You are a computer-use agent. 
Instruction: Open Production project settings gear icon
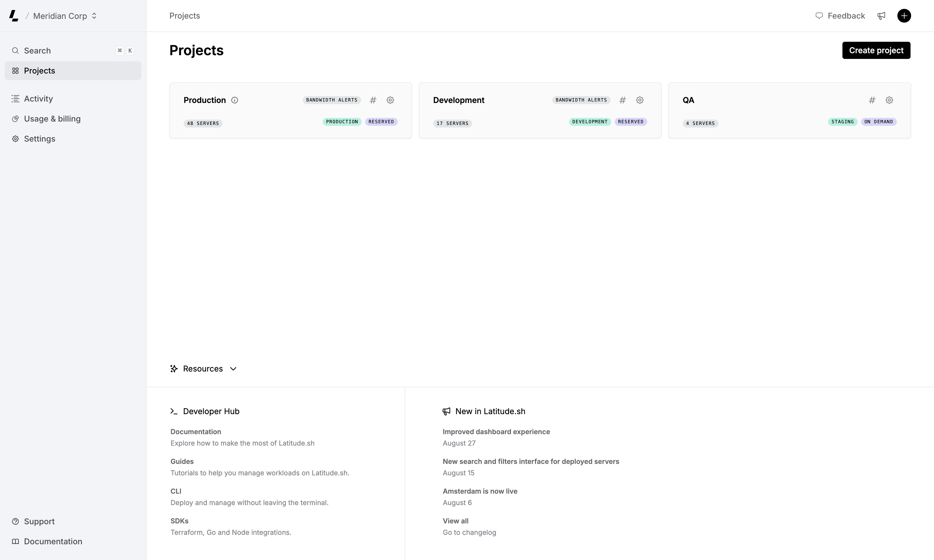pyautogui.click(x=390, y=100)
